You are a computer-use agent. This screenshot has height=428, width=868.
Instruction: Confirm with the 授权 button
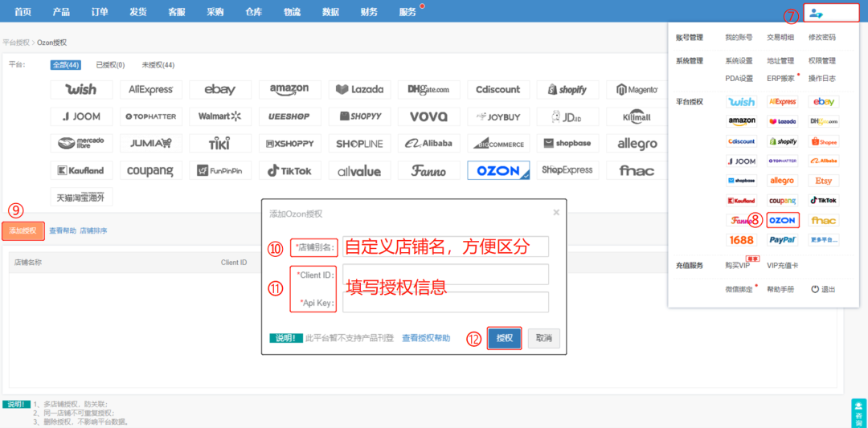coord(504,338)
